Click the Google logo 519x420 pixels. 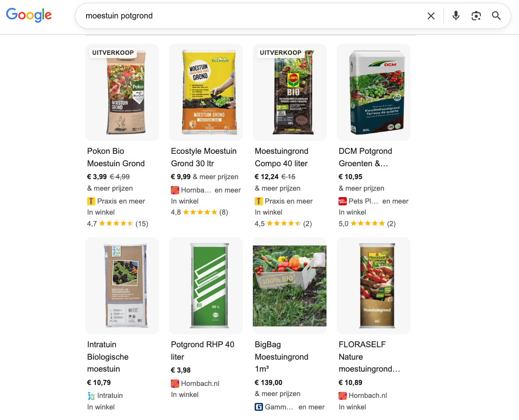click(29, 15)
